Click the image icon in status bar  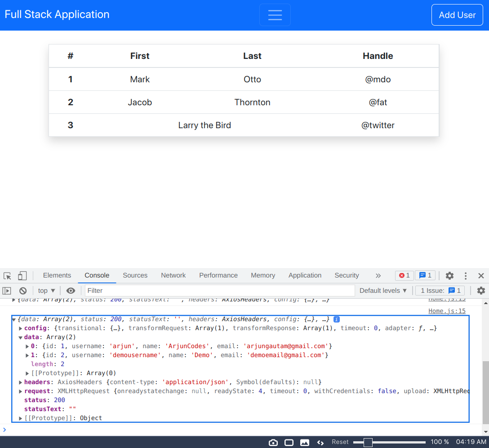tap(305, 443)
